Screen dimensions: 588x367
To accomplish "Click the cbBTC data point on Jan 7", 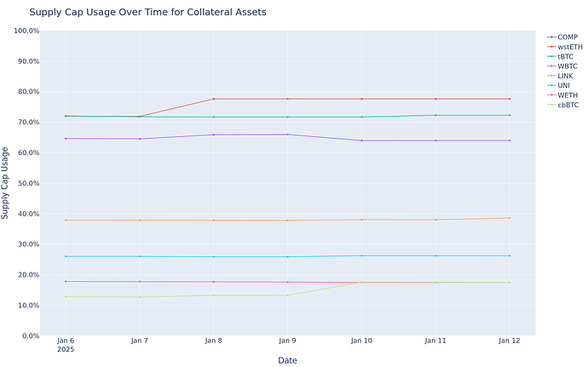I will pos(140,297).
